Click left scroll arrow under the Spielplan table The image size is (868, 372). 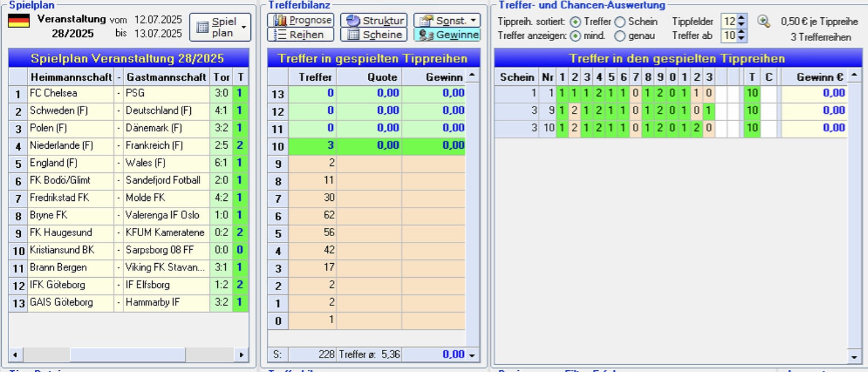[x=16, y=355]
